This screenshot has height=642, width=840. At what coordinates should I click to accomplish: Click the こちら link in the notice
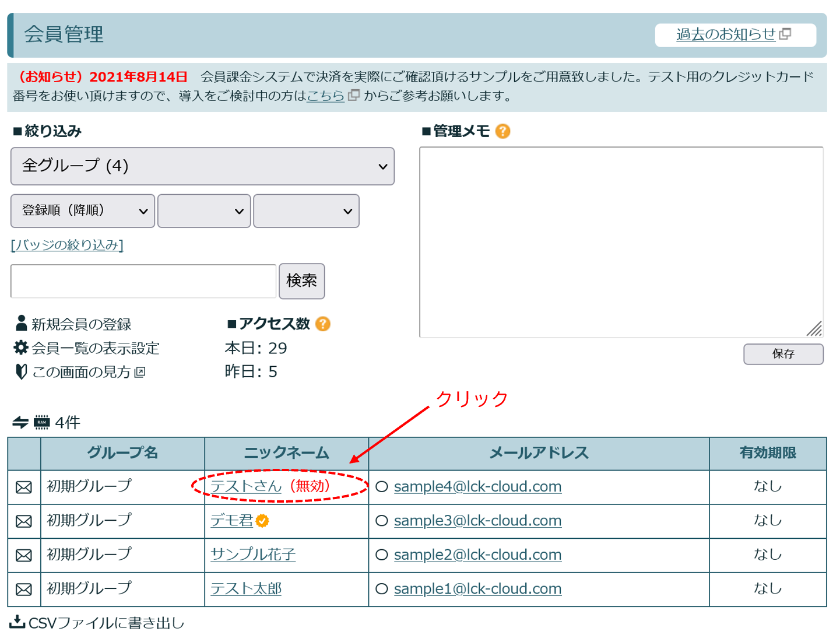pos(326,96)
